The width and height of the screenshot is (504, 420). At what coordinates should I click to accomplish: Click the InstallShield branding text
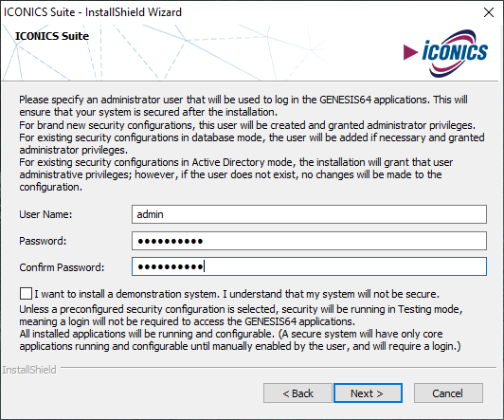point(29,370)
